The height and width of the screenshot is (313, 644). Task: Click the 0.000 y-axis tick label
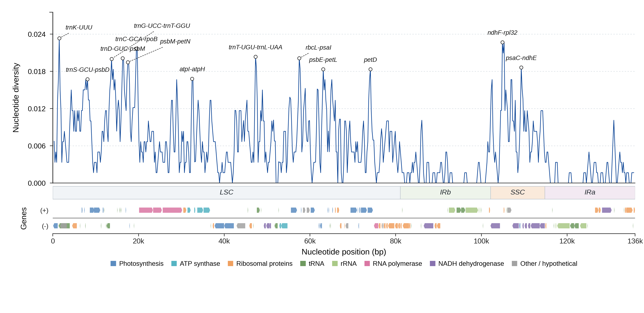pos(37,183)
